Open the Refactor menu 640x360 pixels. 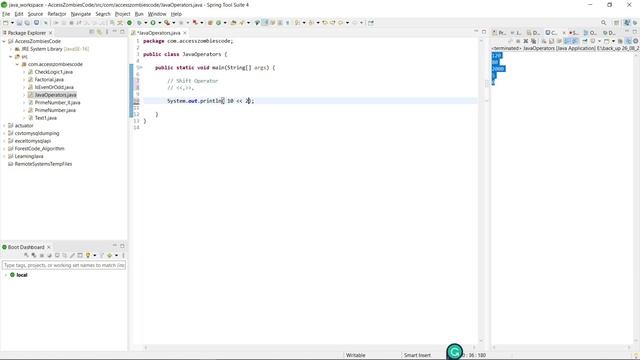coord(57,14)
